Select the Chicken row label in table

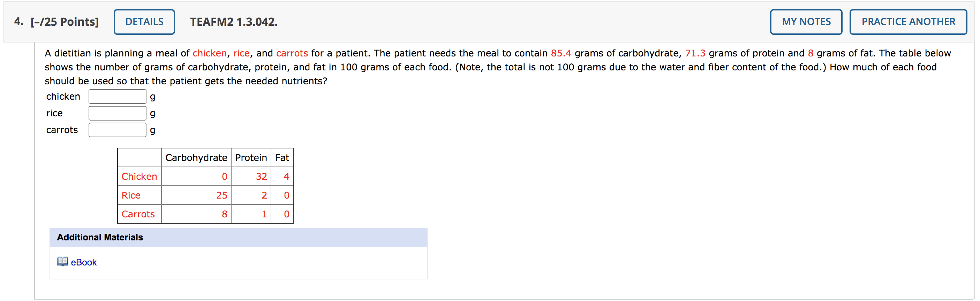coord(139,176)
